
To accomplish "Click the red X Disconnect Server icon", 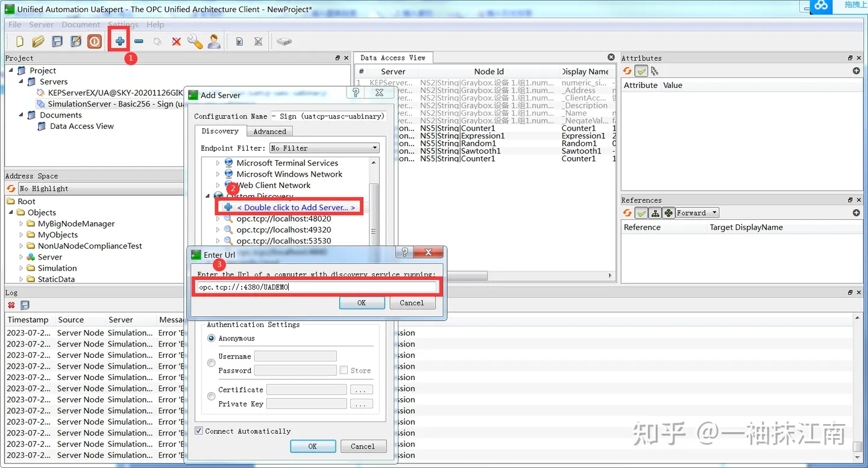I will tap(176, 42).
